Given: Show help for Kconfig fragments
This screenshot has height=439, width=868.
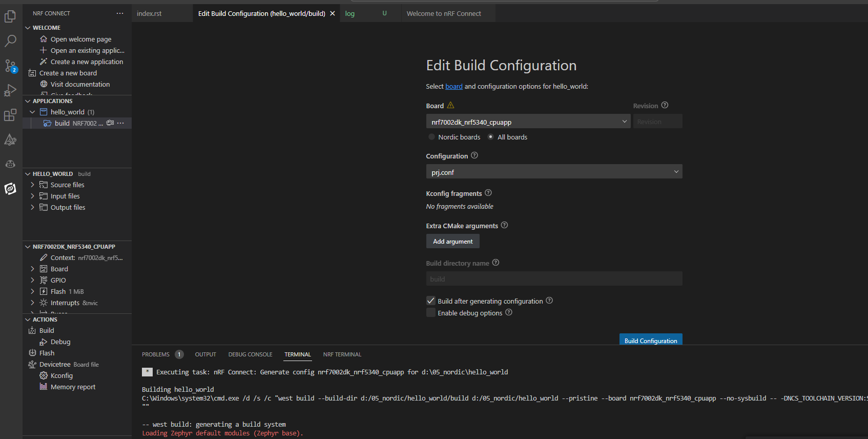Looking at the screenshot, I should click(488, 193).
